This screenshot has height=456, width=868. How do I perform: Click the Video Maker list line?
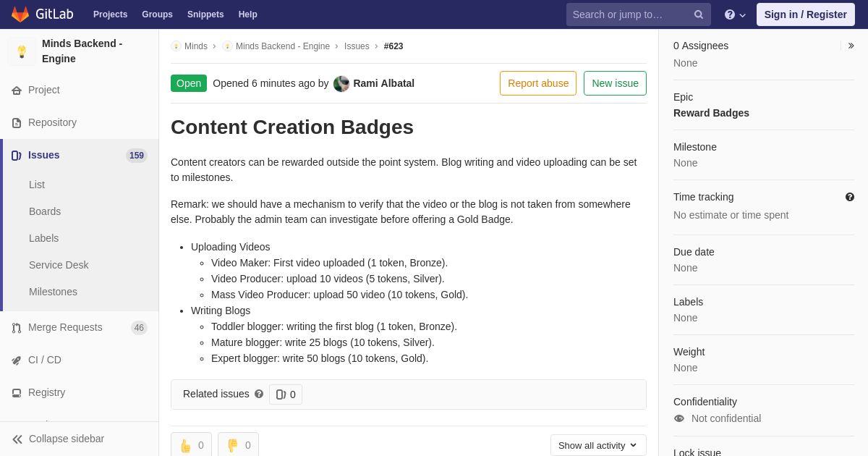click(329, 263)
